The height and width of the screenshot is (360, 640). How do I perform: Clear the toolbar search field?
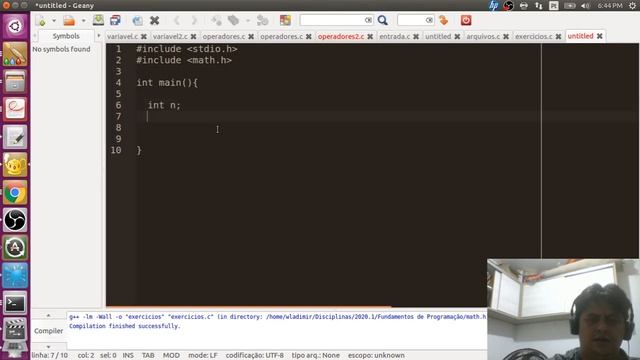(x=368, y=20)
